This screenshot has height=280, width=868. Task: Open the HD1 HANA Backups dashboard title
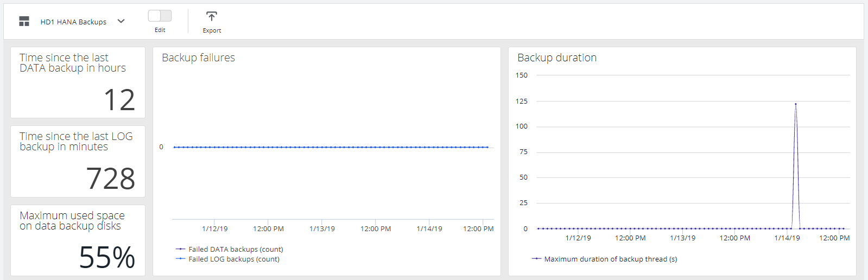pyautogui.click(x=73, y=22)
